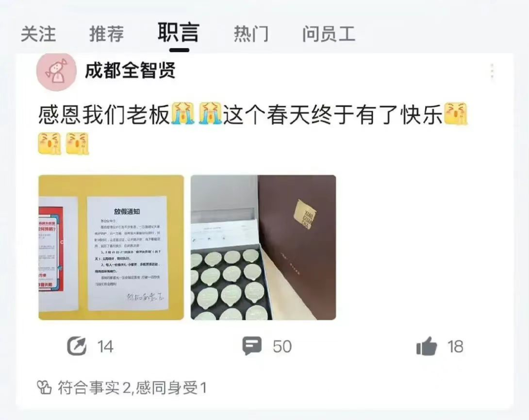This screenshot has height=420, width=529.
Task: Open comments via speech bubble icon
Action: pos(252,346)
